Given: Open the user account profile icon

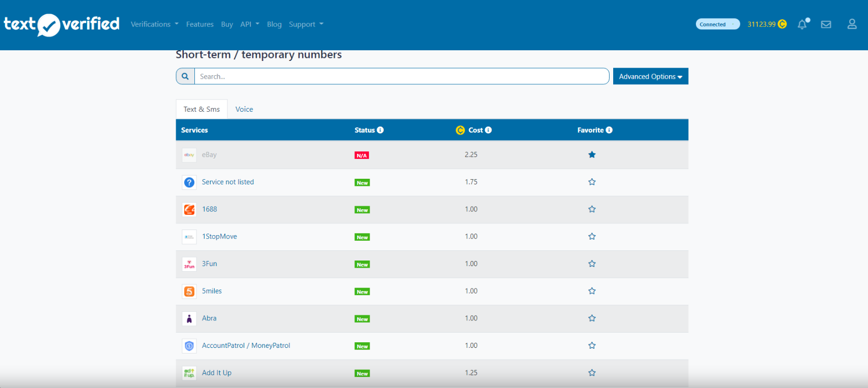Looking at the screenshot, I should 852,24.
